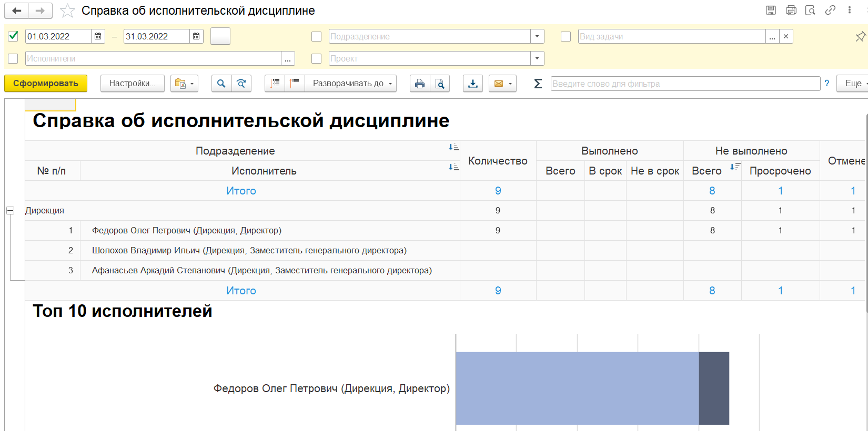Enable the Вид задачи filter checkbox

point(566,36)
